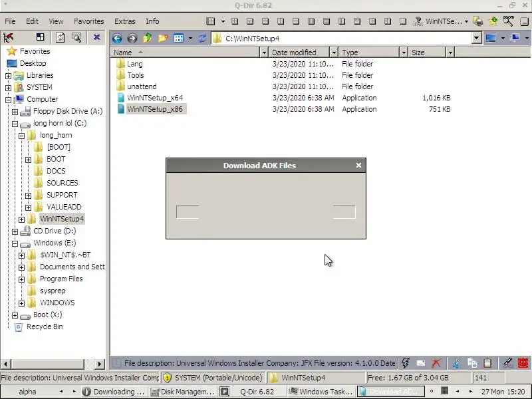Open the Edit menu

click(x=32, y=21)
